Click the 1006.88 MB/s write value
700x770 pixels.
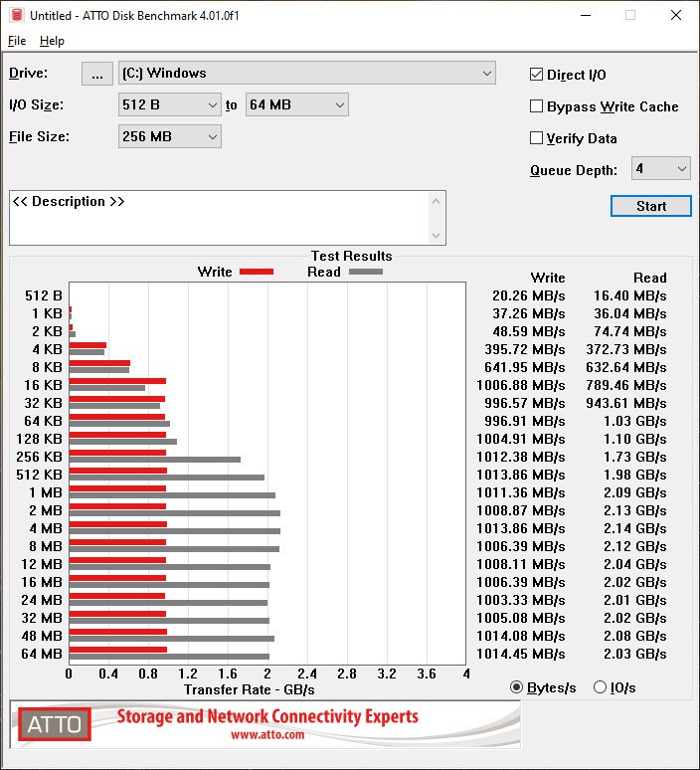coord(521,385)
